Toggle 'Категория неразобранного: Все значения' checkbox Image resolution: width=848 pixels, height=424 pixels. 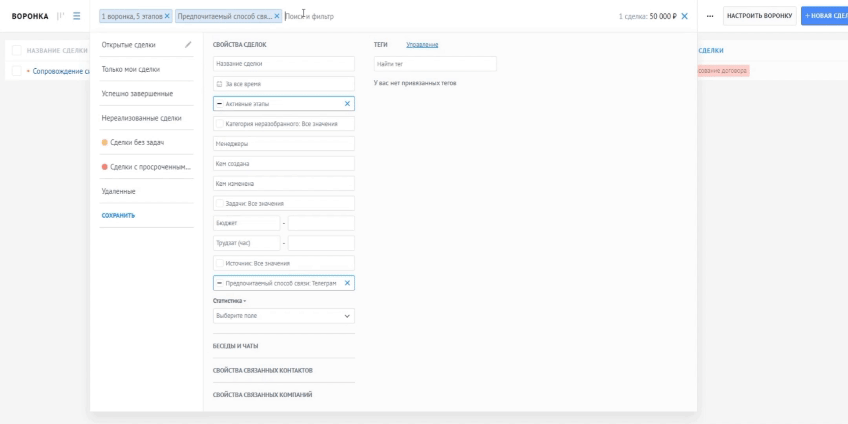click(219, 123)
